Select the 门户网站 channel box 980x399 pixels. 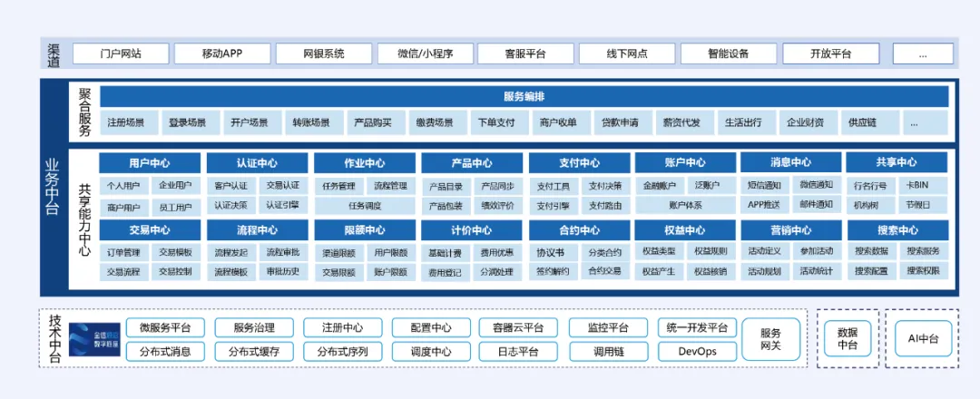pyautogui.click(x=120, y=54)
